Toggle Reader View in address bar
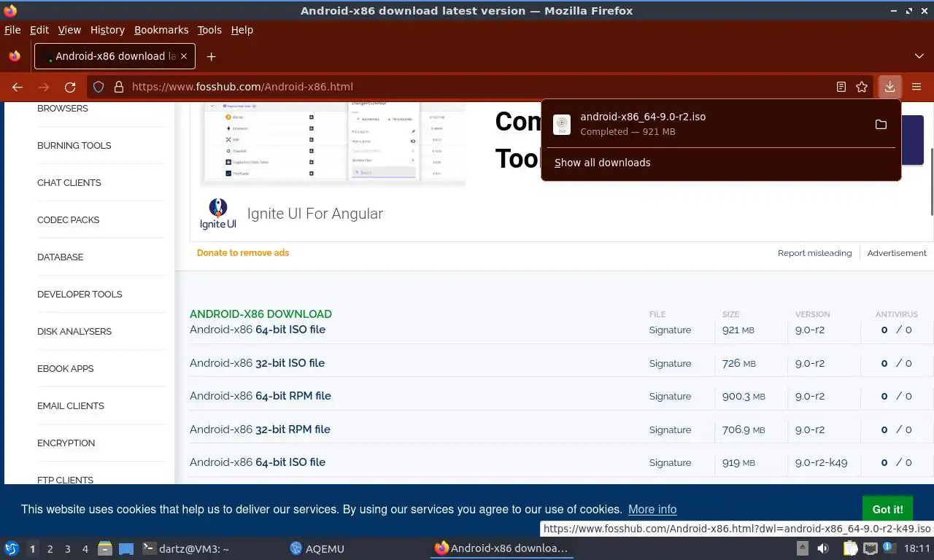The width and height of the screenshot is (934, 560). coord(841,87)
